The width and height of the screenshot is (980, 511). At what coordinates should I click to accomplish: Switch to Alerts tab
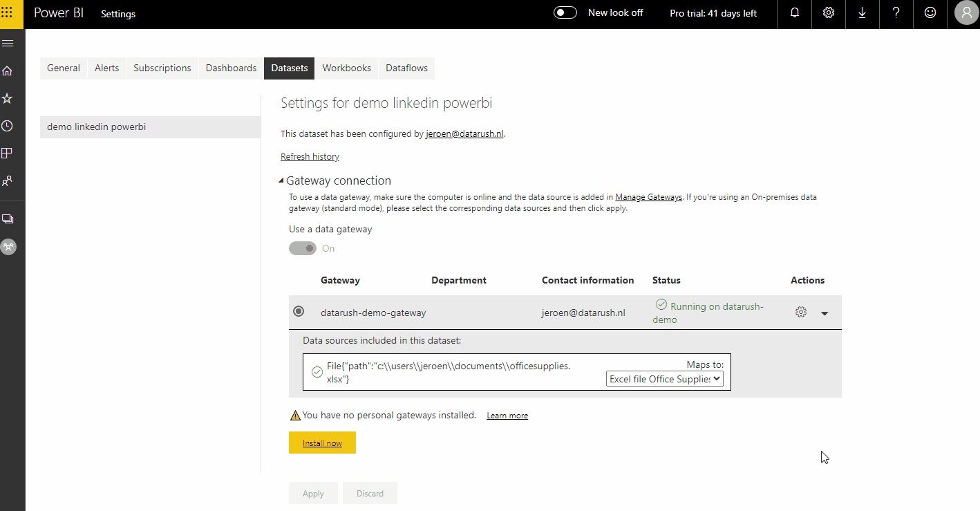point(107,68)
